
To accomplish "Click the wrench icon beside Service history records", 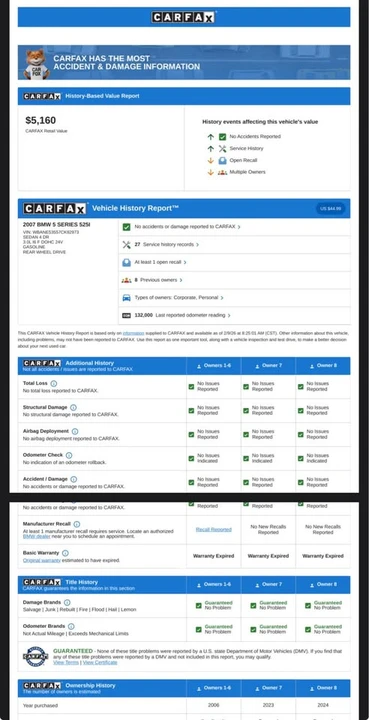I will click(126, 245).
